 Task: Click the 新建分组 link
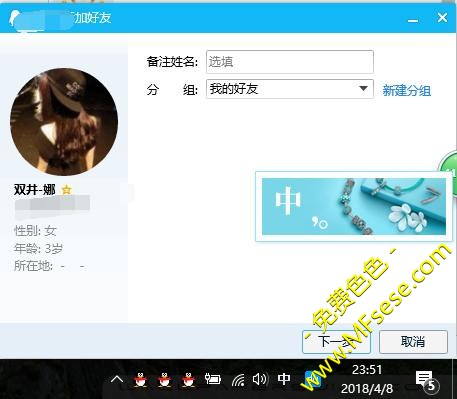coord(406,90)
